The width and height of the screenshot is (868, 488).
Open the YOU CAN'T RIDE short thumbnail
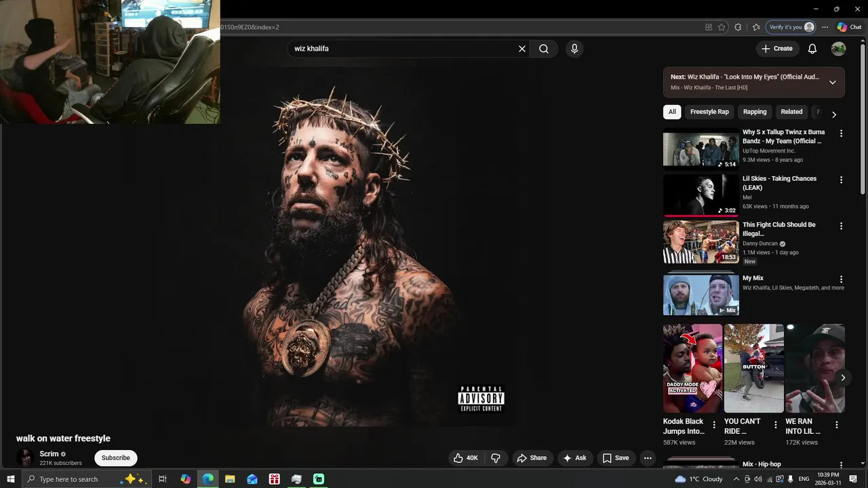(x=753, y=368)
